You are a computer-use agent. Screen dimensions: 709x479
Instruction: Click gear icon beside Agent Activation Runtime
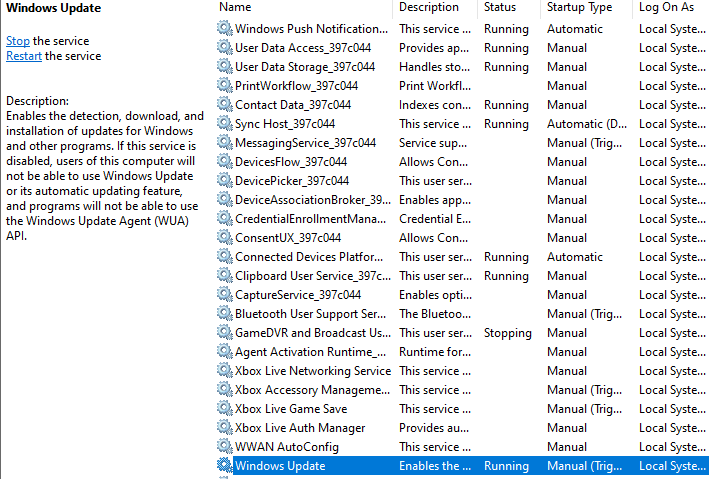224,351
